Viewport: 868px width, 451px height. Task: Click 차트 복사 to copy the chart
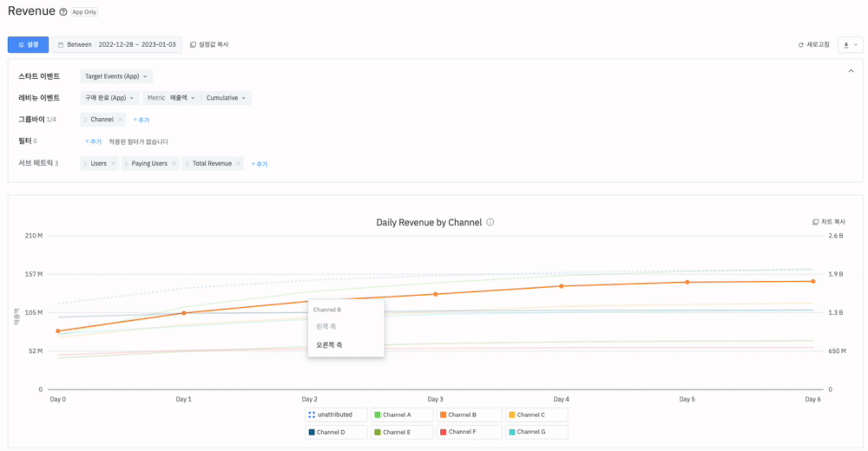pyautogui.click(x=828, y=223)
